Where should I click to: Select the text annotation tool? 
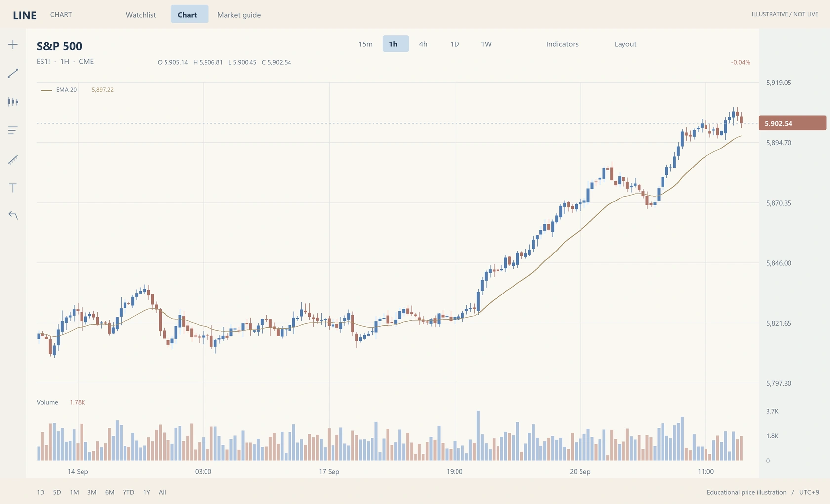(x=13, y=188)
